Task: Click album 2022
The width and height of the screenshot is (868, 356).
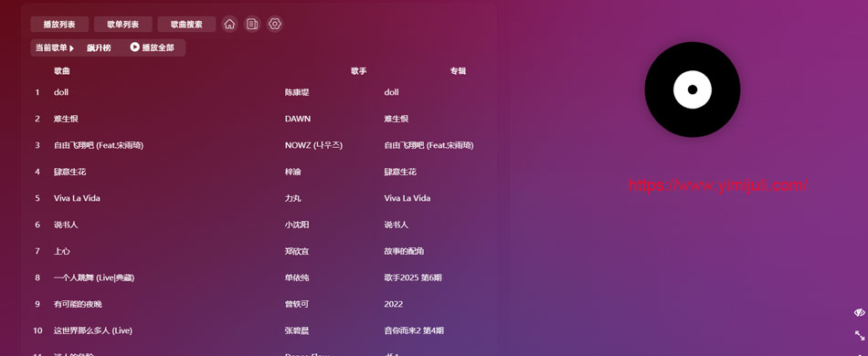Action: (x=394, y=305)
